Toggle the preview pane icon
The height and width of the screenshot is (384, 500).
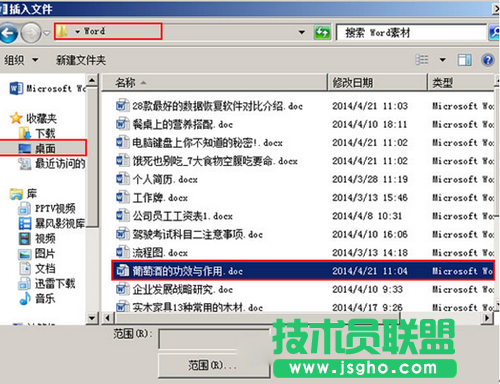click(x=464, y=60)
